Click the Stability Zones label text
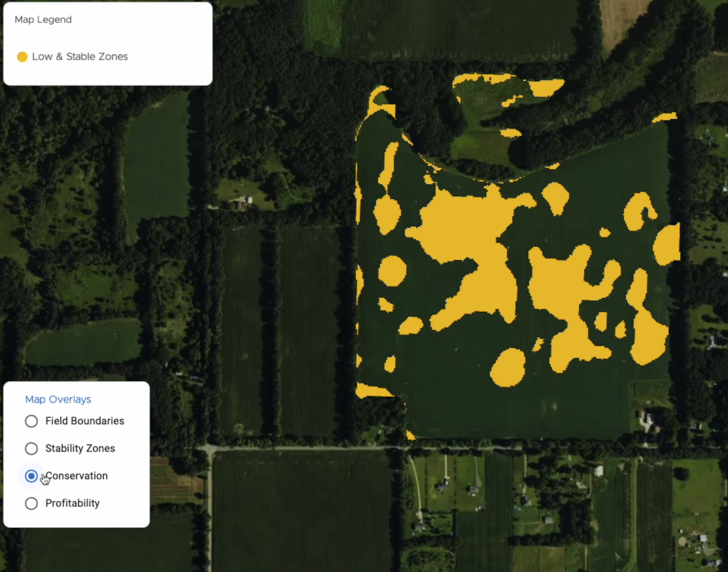This screenshot has height=572, width=728. (x=80, y=448)
